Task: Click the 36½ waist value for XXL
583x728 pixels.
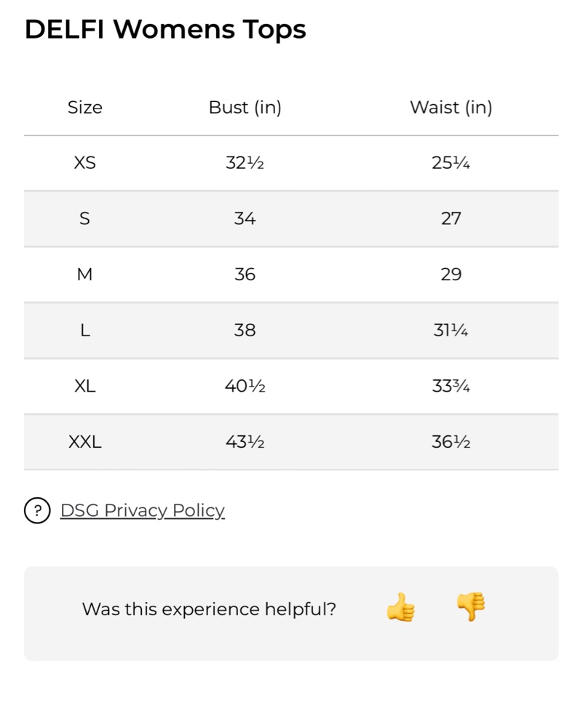Action: [x=451, y=442]
